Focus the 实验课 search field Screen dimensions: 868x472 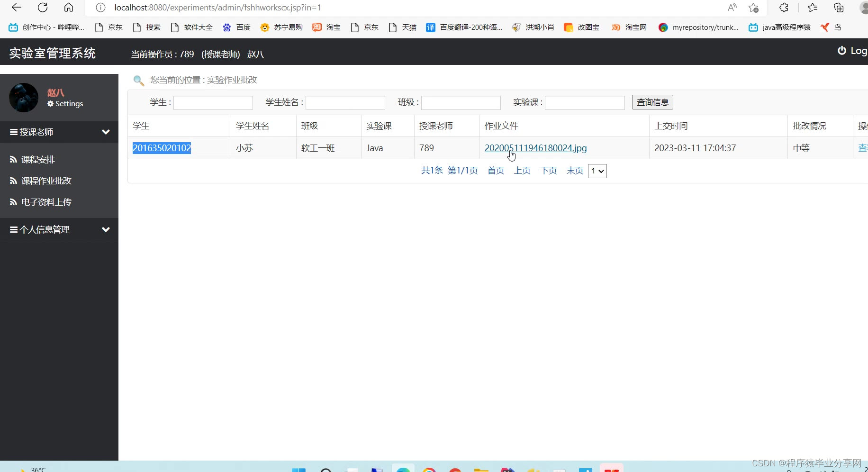click(585, 102)
